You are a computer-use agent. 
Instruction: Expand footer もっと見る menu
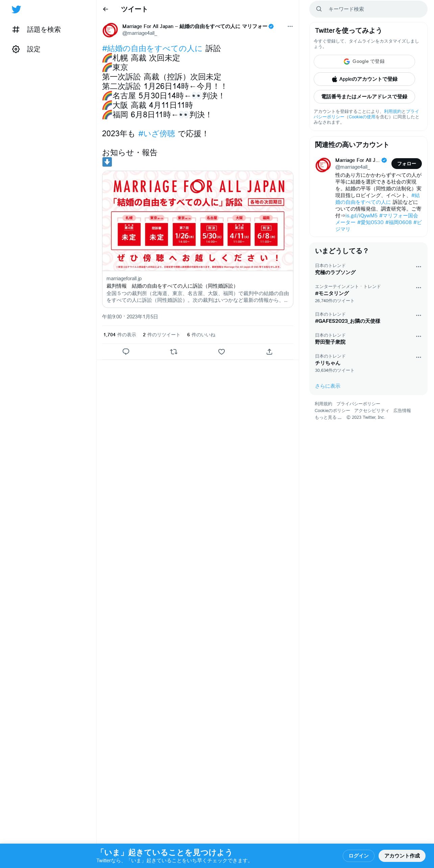click(328, 417)
